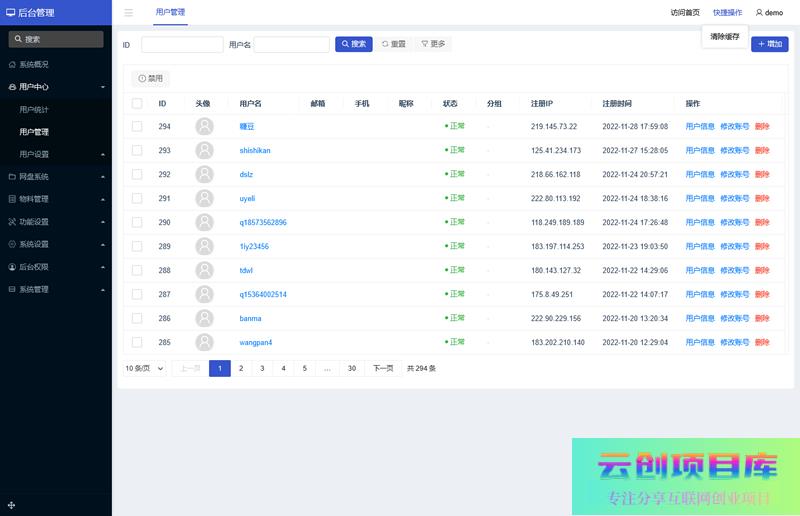
Task: Expand the 网盘系统 sidebar section
Action: click(x=56, y=177)
